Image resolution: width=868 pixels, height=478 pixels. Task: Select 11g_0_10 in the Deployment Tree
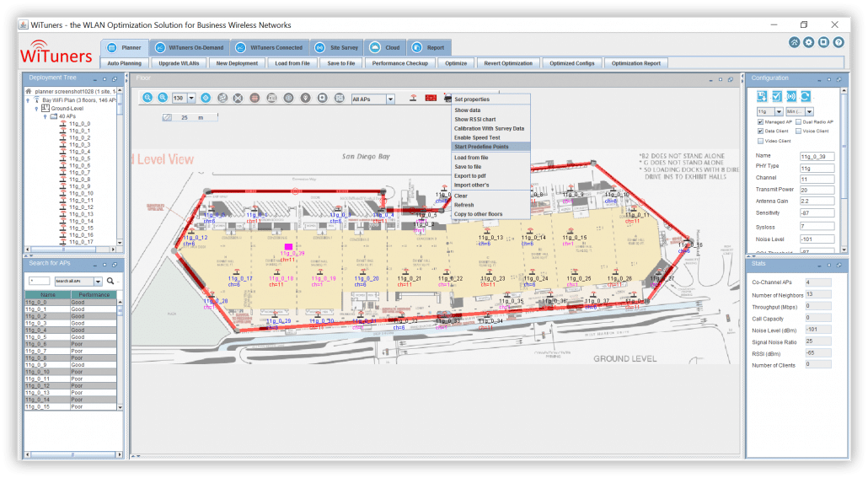coord(82,193)
